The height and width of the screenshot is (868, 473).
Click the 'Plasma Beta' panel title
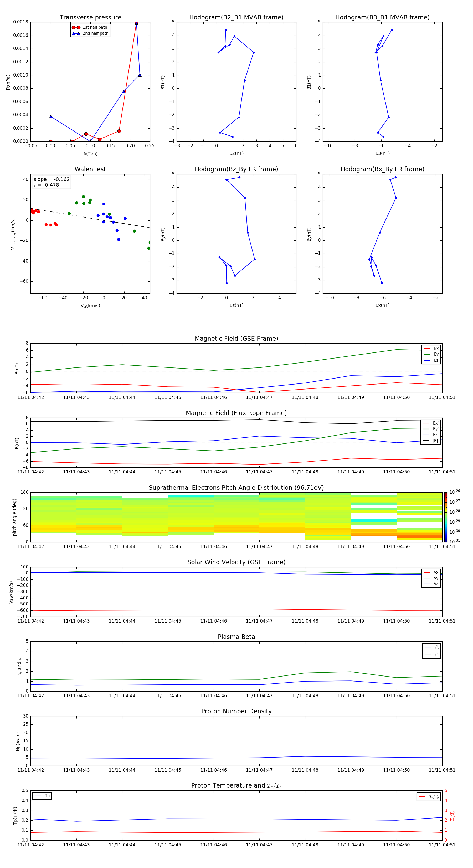click(236, 637)
